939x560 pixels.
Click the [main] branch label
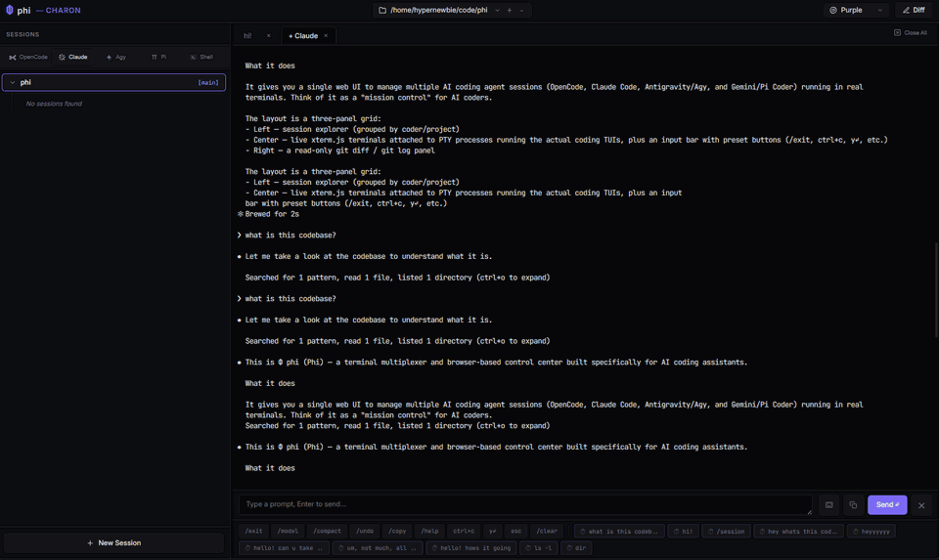pos(208,82)
